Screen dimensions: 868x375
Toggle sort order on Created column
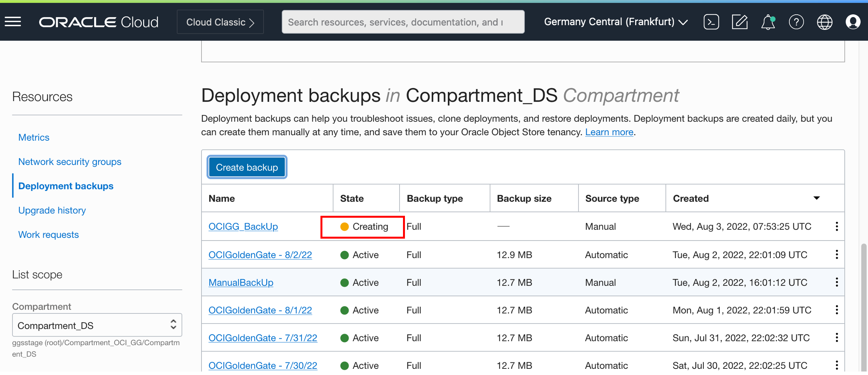[816, 198]
